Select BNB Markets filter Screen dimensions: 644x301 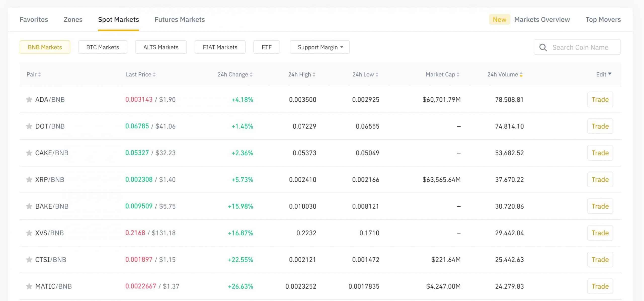pos(45,47)
